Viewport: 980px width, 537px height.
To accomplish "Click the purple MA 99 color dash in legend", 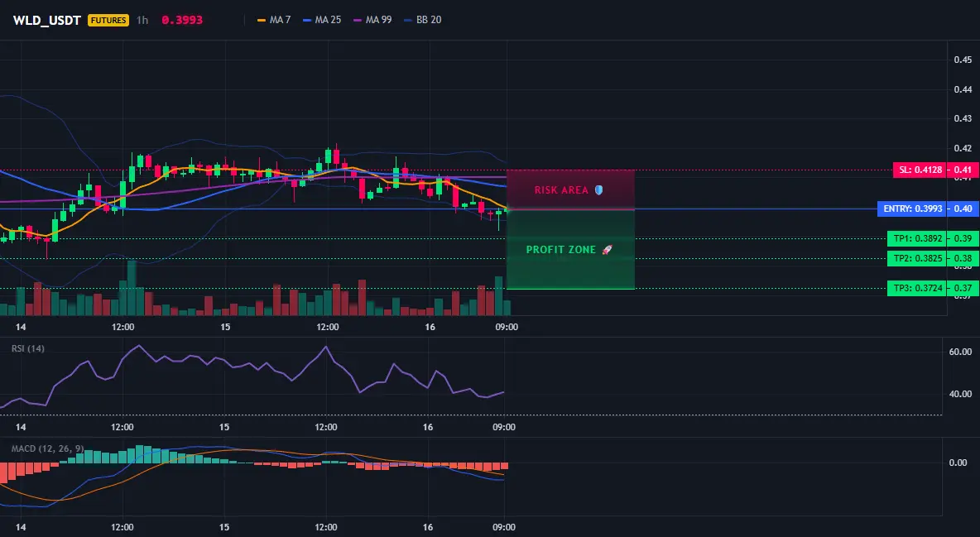I will 358,20.
